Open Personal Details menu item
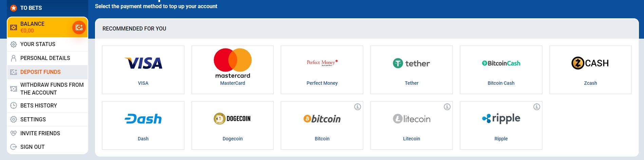The width and height of the screenshot is (644, 160). 48,58
